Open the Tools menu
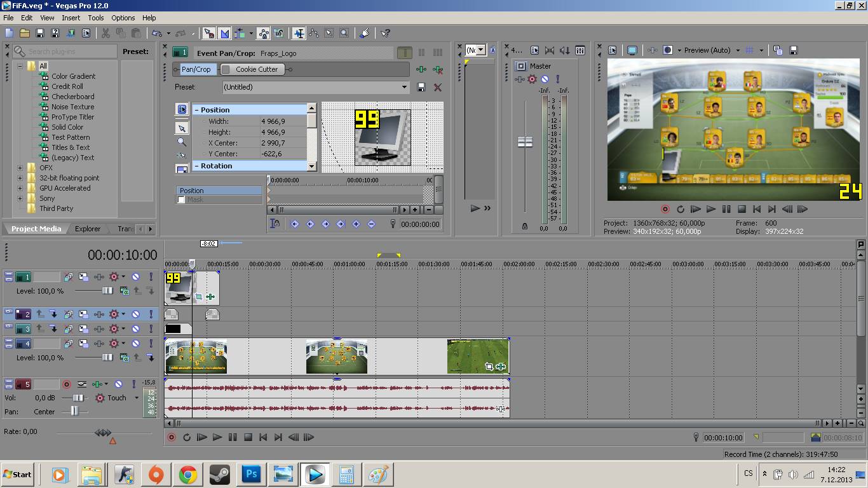The height and width of the screenshot is (488, 868). click(x=96, y=18)
